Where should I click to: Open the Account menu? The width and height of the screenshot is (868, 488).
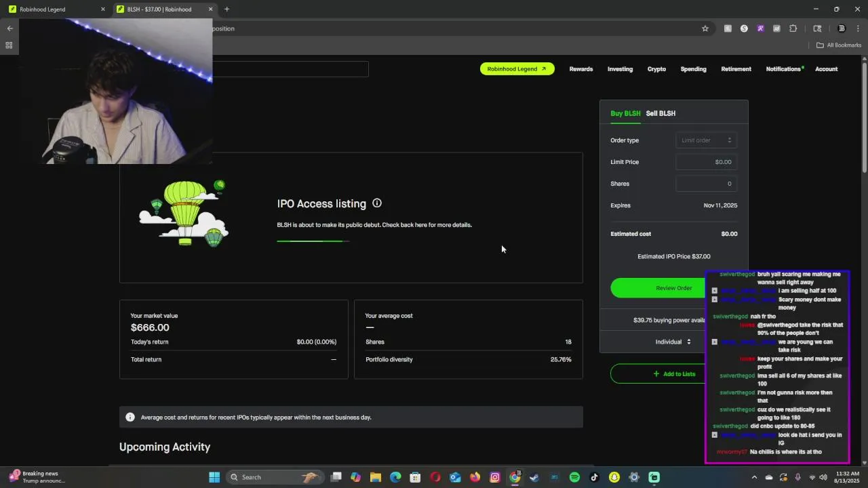826,69
